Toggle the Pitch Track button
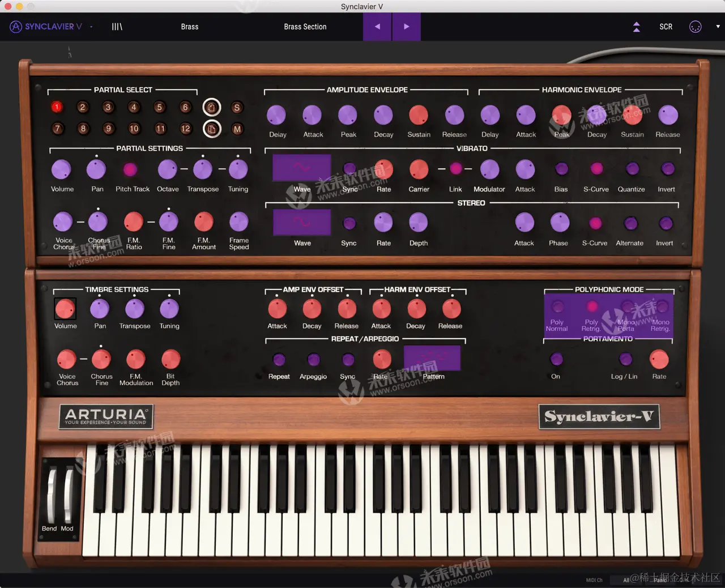The height and width of the screenshot is (588, 725). point(130,169)
